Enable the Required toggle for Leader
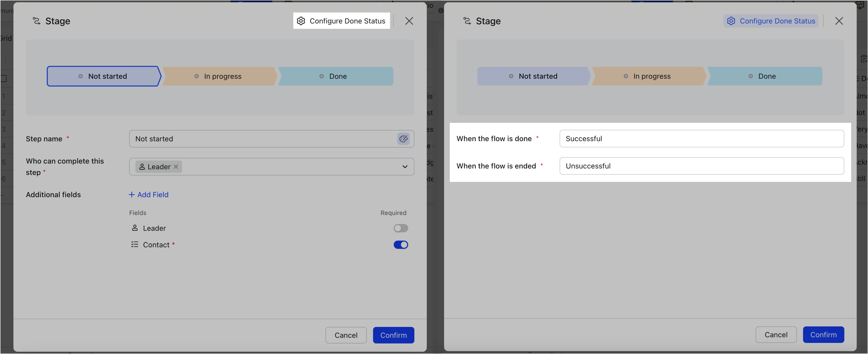 pyautogui.click(x=401, y=228)
